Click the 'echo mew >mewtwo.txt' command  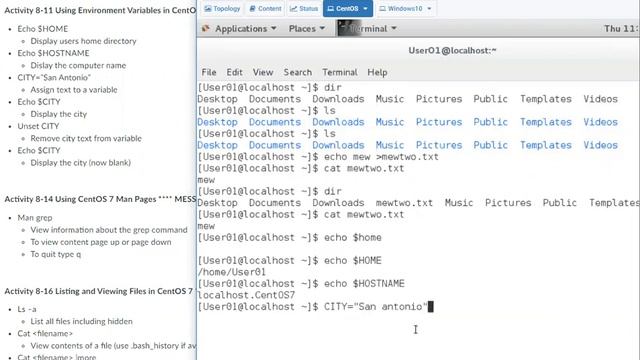pyautogui.click(x=381, y=157)
